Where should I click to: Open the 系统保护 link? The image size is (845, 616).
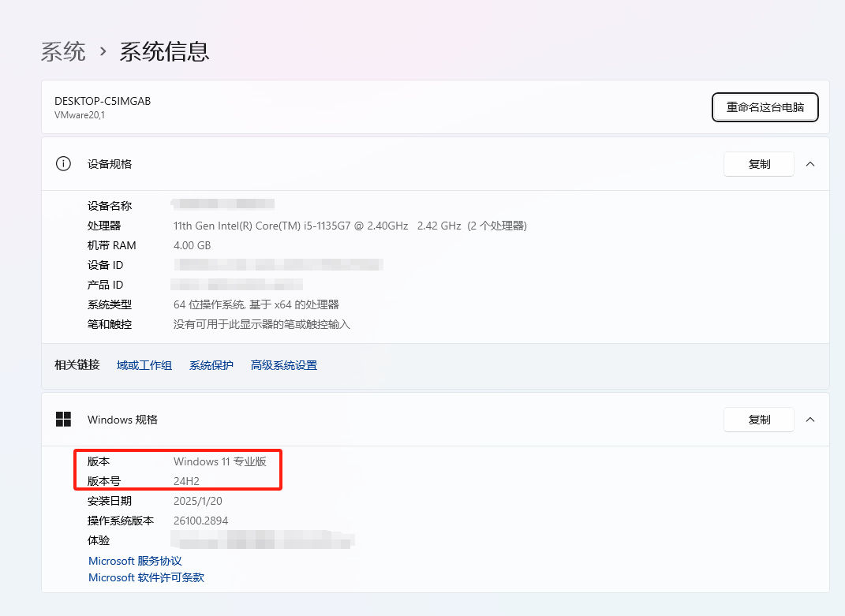coord(211,365)
